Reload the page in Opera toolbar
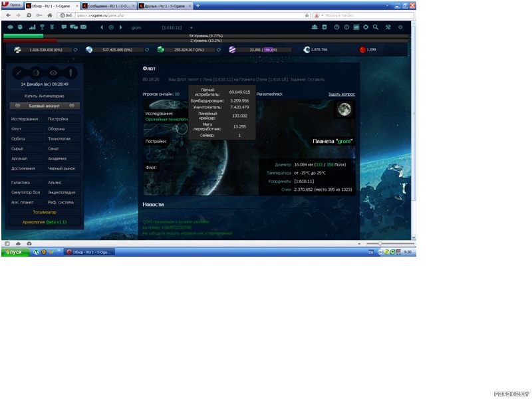 [x=29, y=15]
